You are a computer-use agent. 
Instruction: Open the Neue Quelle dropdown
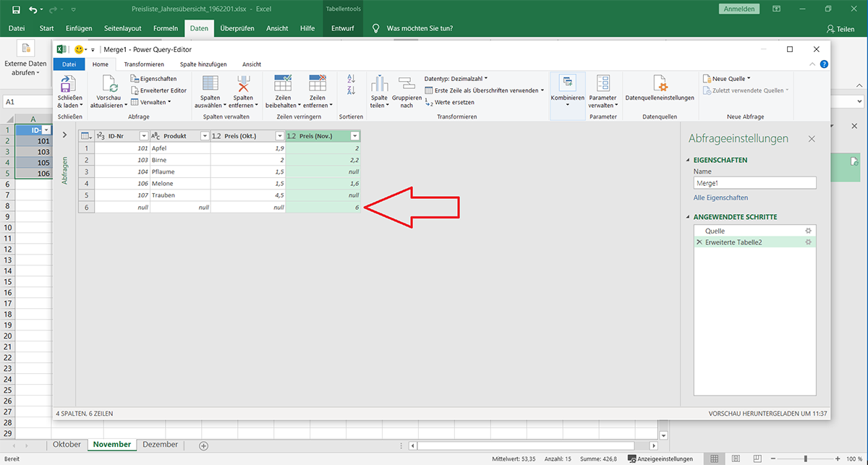[x=726, y=78]
